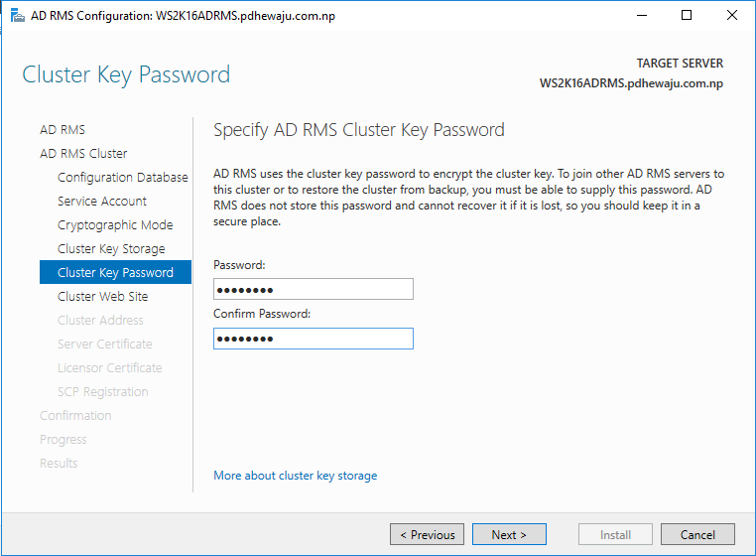
Task: Focus the Confirm Password field
Action: click(x=314, y=339)
